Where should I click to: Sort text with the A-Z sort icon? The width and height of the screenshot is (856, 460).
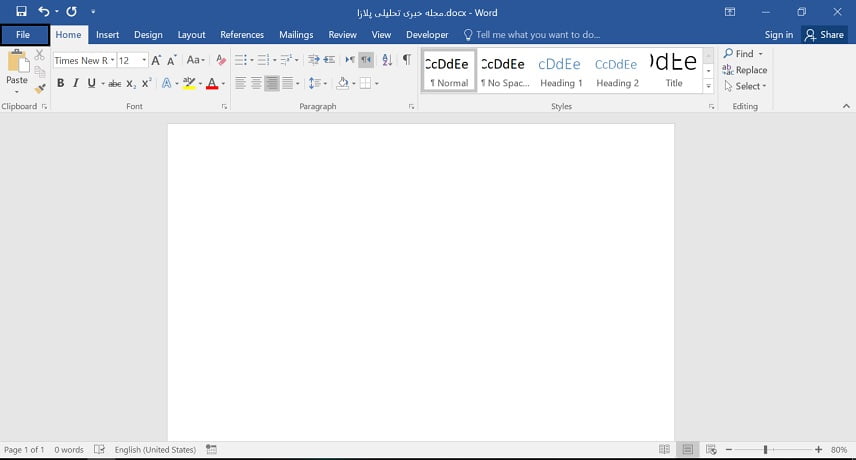tap(387, 60)
